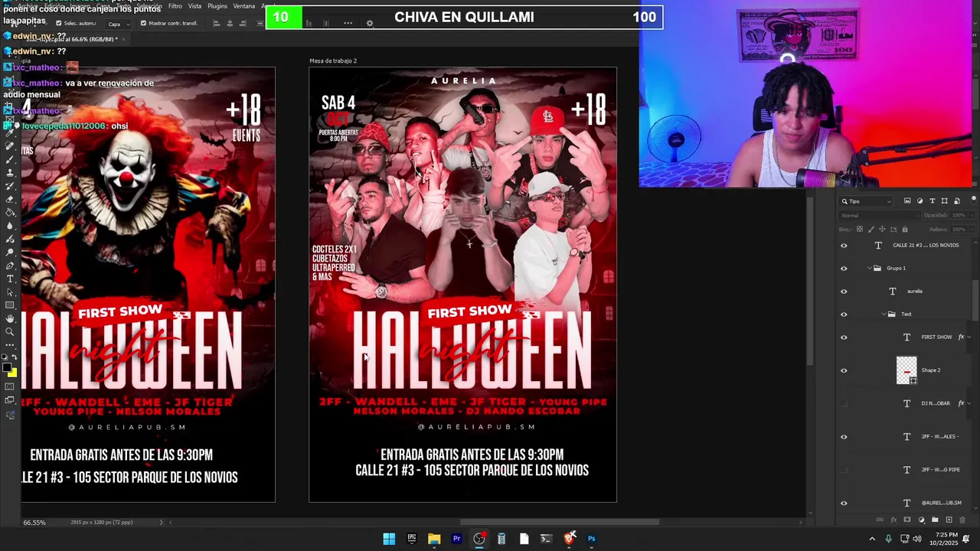Add a layer style via bottom fx icon
The width and height of the screenshot is (980, 551).
893,520
